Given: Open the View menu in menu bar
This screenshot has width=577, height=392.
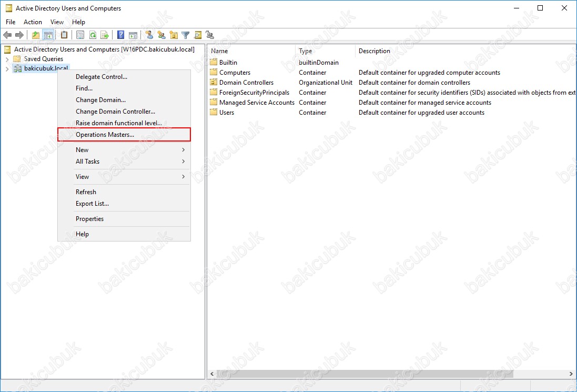Looking at the screenshot, I should 57,22.
